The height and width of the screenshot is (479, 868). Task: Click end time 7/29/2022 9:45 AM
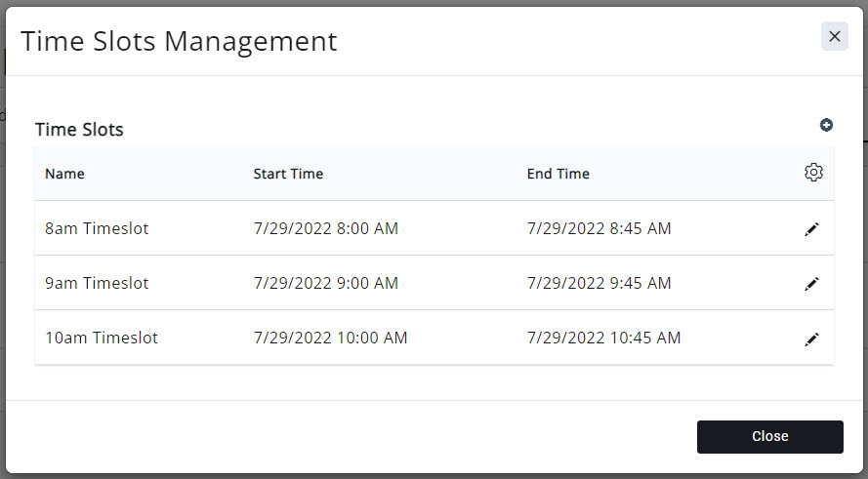599,283
